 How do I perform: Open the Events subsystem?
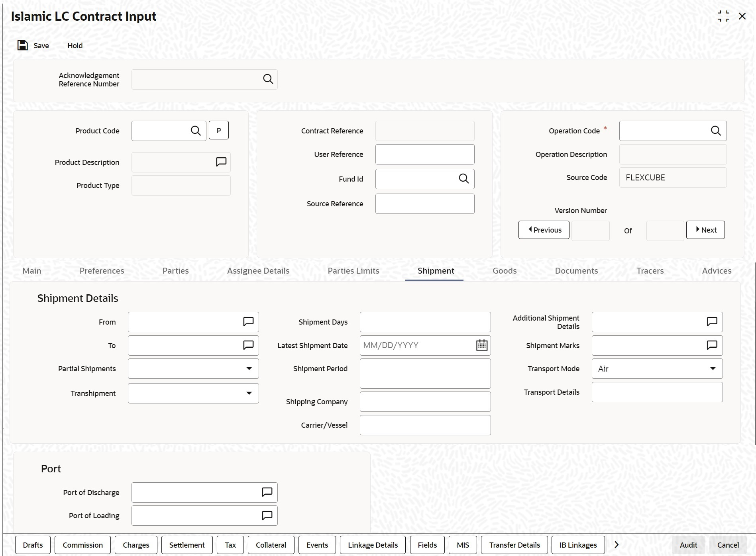point(317,545)
